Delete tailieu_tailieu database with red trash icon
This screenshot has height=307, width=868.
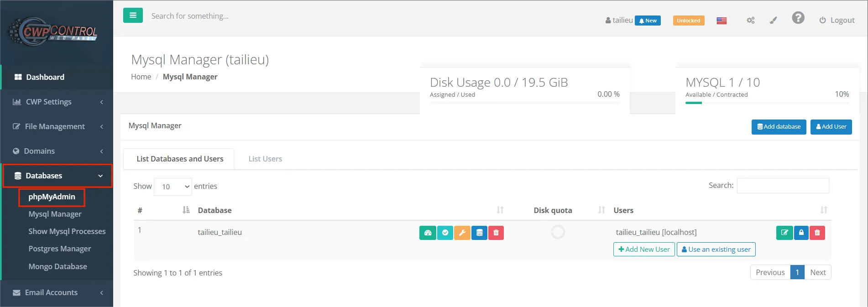(x=496, y=233)
